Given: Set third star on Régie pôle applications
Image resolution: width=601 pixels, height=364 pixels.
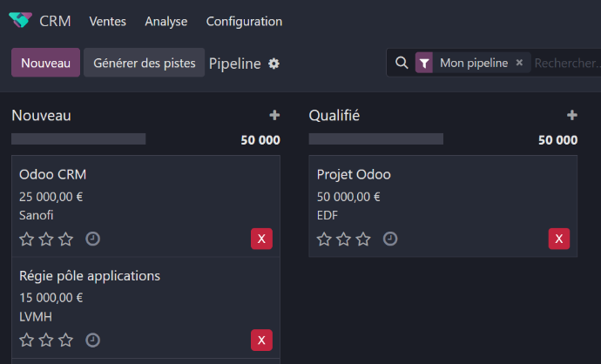Looking at the screenshot, I should pyautogui.click(x=66, y=340).
